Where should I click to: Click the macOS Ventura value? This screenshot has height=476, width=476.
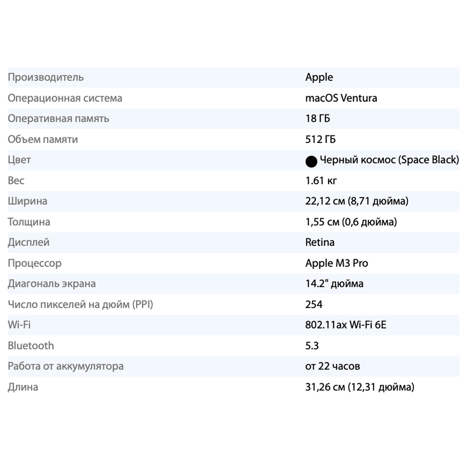tap(341, 98)
